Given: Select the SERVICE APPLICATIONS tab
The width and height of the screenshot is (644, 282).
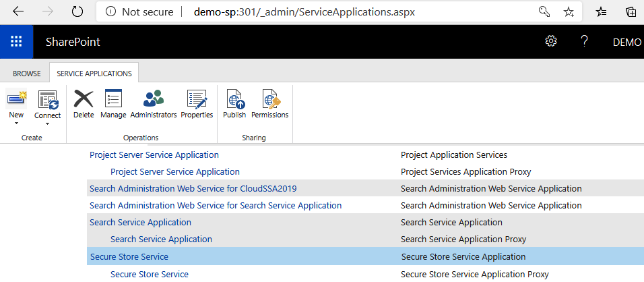Looking at the screenshot, I should tap(94, 74).
